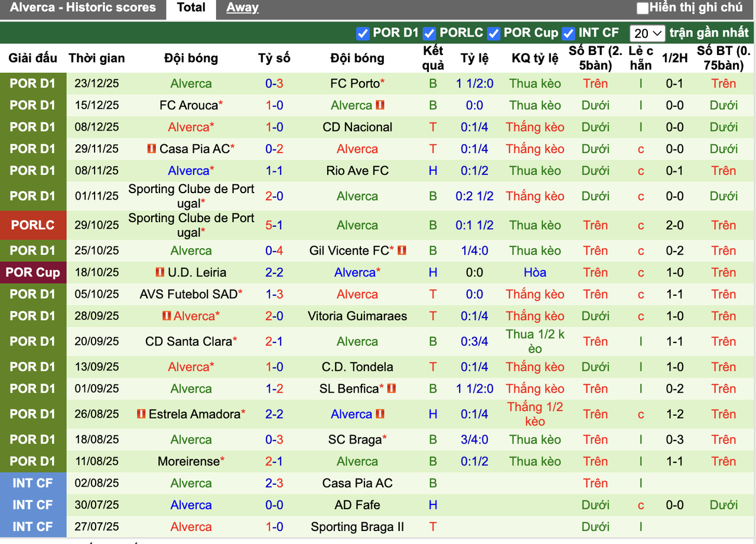Click red card icon before Casa Pia AC
The image size is (756, 544).
pos(152,149)
